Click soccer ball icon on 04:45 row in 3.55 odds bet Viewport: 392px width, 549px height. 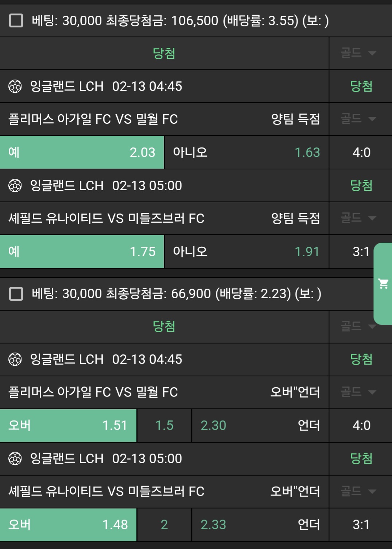pyautogui.click(x=15, y=87)
